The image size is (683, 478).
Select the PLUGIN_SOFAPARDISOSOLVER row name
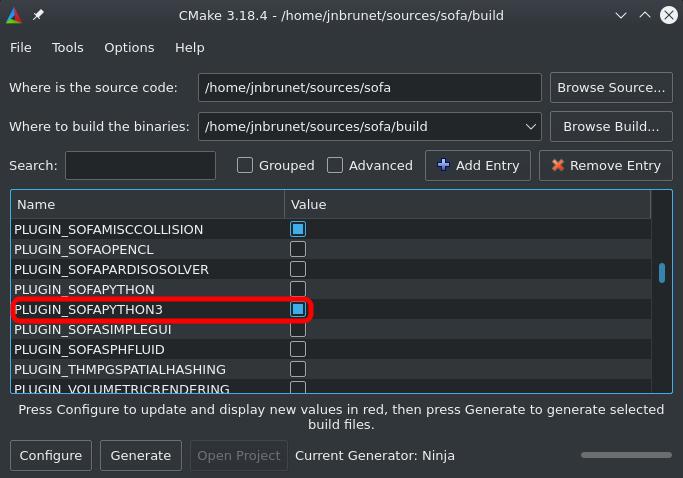click(111, 270)
